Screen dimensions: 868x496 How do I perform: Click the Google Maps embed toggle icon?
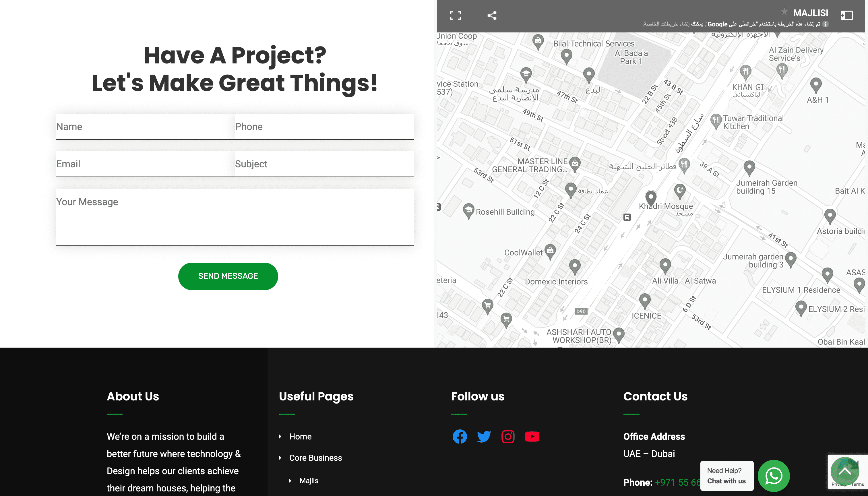846,15
